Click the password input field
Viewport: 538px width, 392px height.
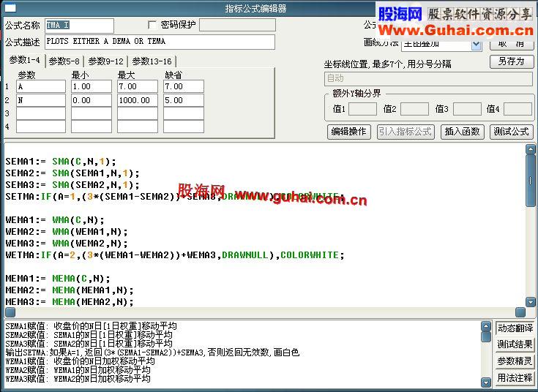237,25
